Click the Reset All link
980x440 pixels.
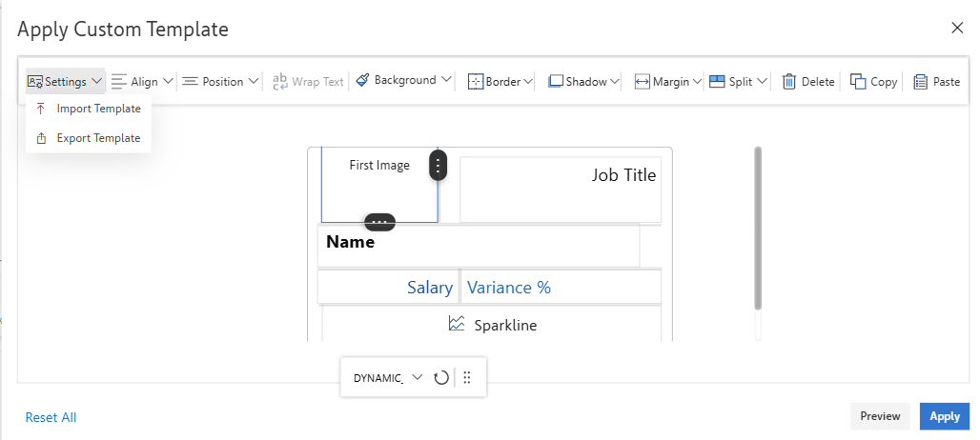tap(51, 417)
